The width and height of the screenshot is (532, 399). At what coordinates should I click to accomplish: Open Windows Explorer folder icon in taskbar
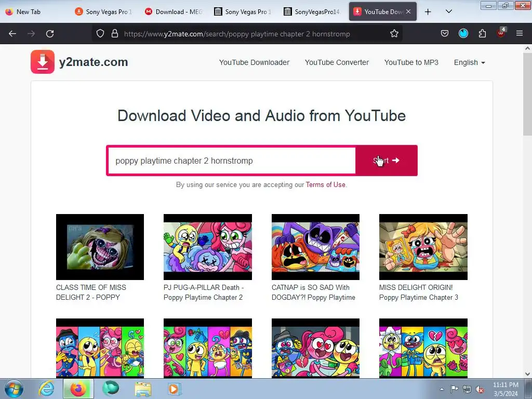coord(143,389)
